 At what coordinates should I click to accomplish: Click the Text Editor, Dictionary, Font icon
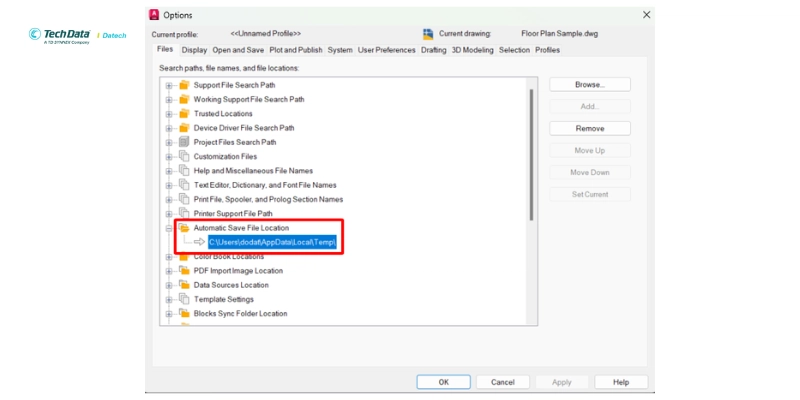pyautogui.click(x=184, y=185)
